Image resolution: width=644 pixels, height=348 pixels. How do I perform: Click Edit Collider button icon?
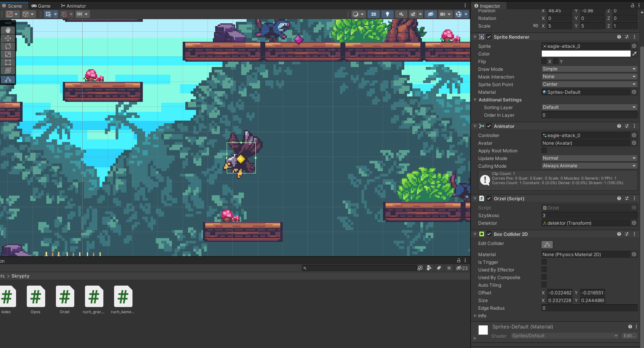pos(547,244)
